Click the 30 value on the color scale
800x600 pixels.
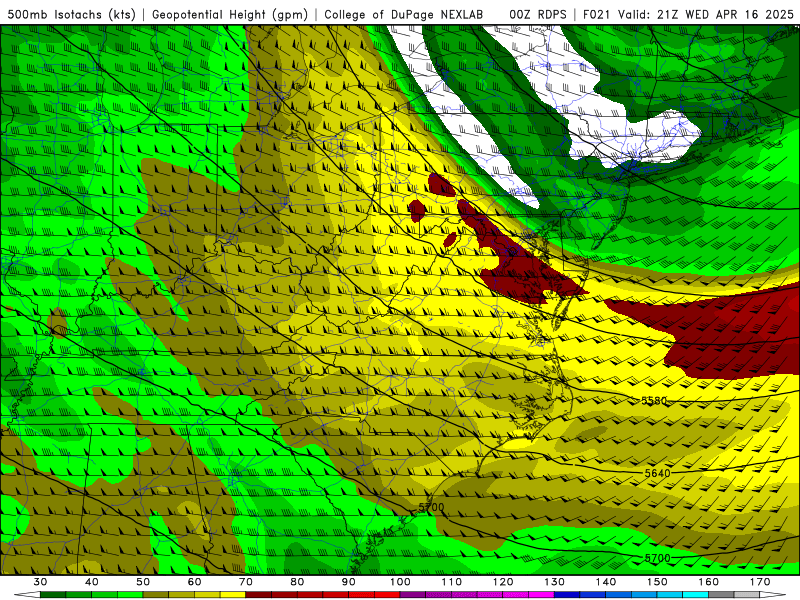click(40, 582)
